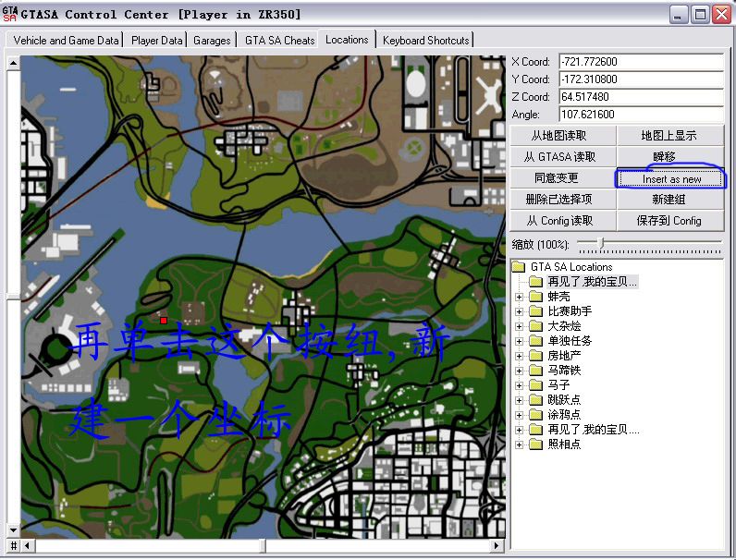Select the Locations tab

pos(347,40)
